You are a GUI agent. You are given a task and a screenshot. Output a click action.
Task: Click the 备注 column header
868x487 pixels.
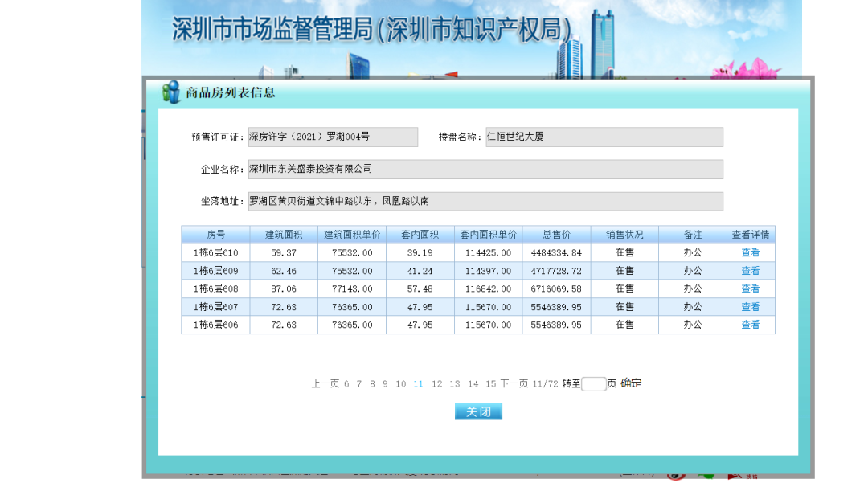tap(693, 235)
